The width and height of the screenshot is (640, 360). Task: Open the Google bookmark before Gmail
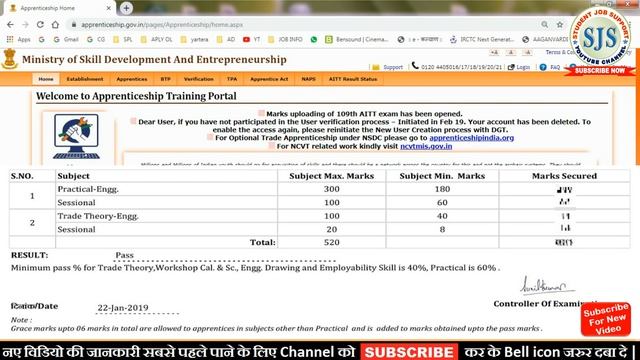(42, 40)
